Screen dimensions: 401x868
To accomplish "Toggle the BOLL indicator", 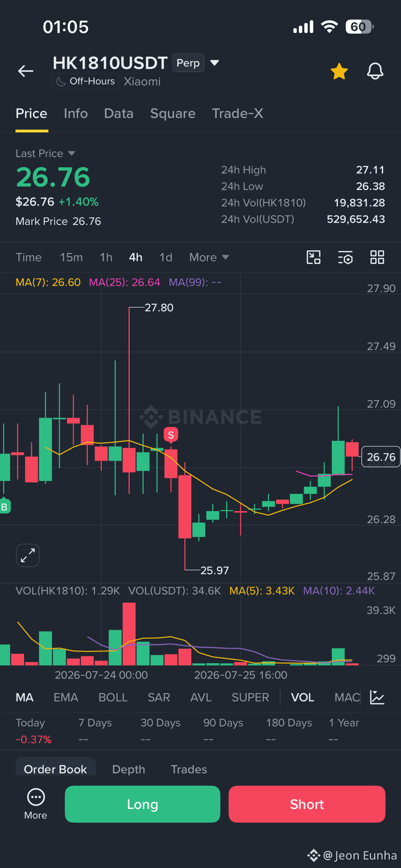I will point(113,697).
